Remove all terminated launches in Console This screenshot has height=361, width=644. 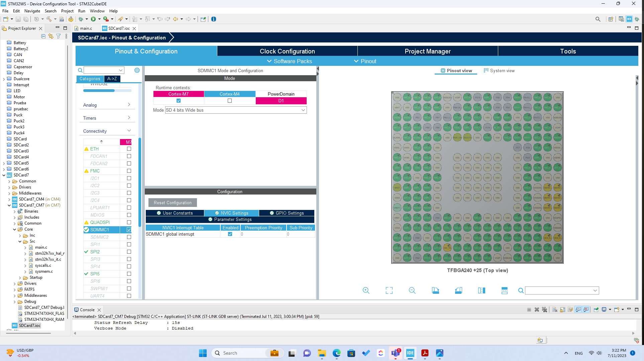(545, 310)
